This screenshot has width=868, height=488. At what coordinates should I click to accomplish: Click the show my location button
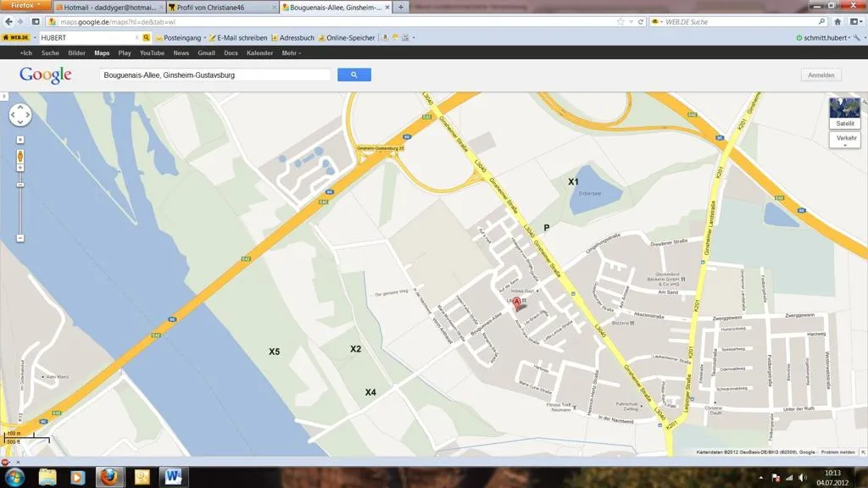coord(20,139)
